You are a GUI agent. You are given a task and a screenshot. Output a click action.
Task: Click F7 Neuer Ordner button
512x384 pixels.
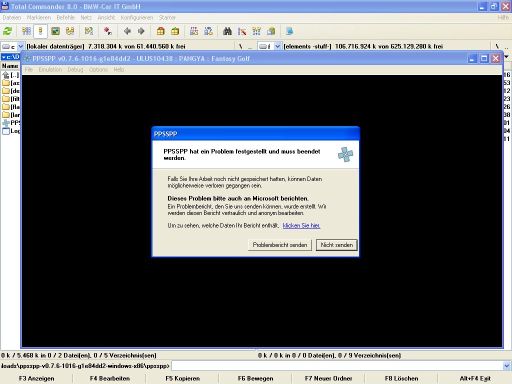coord(328,379)
